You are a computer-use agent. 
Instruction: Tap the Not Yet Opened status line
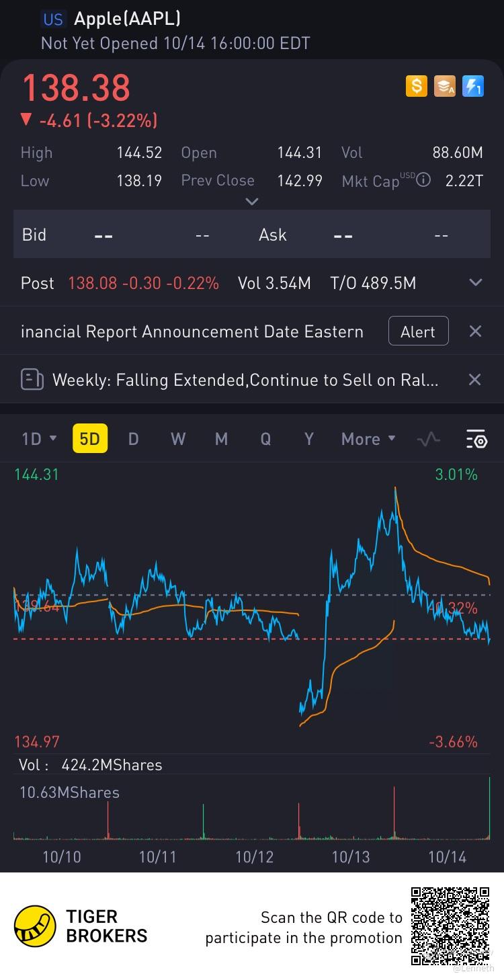point(175,44)
